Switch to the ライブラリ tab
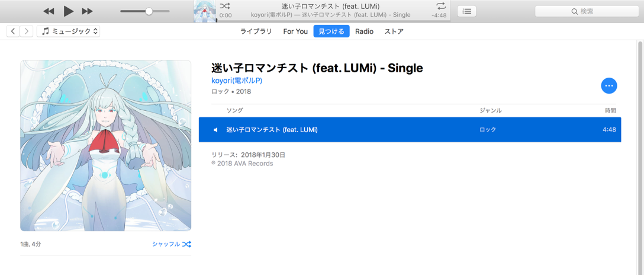The width and height of the screenshot is (644, 275). [256, 31]
